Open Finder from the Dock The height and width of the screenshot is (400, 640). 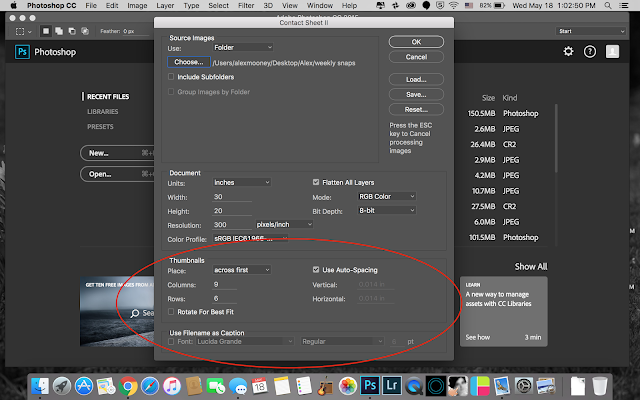click(x=40, y=386)
